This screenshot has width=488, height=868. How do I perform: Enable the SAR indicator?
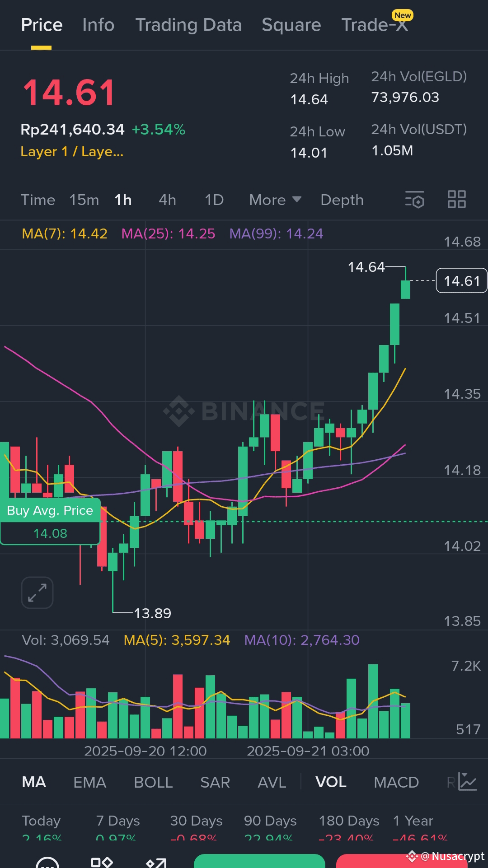pos(215,782)
